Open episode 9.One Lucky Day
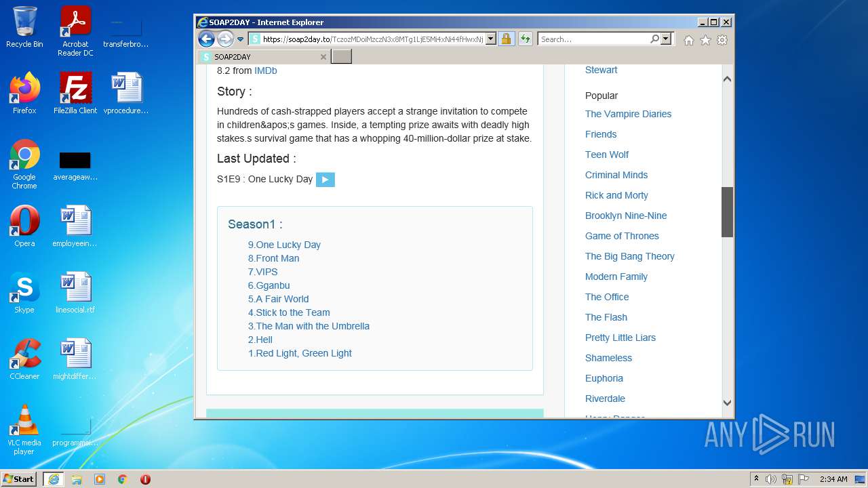 [x=284, y=245]
